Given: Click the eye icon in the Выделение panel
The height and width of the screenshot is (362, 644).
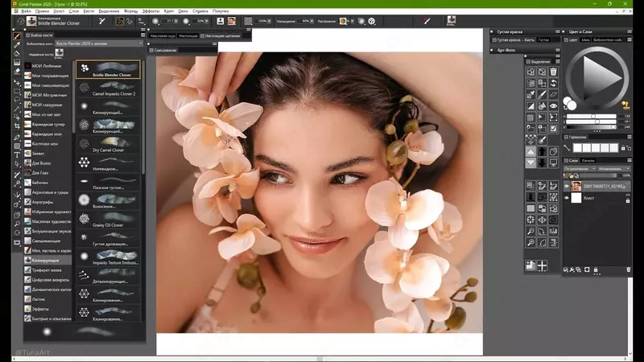Looking at the screenshot, I should pos(553,106).
